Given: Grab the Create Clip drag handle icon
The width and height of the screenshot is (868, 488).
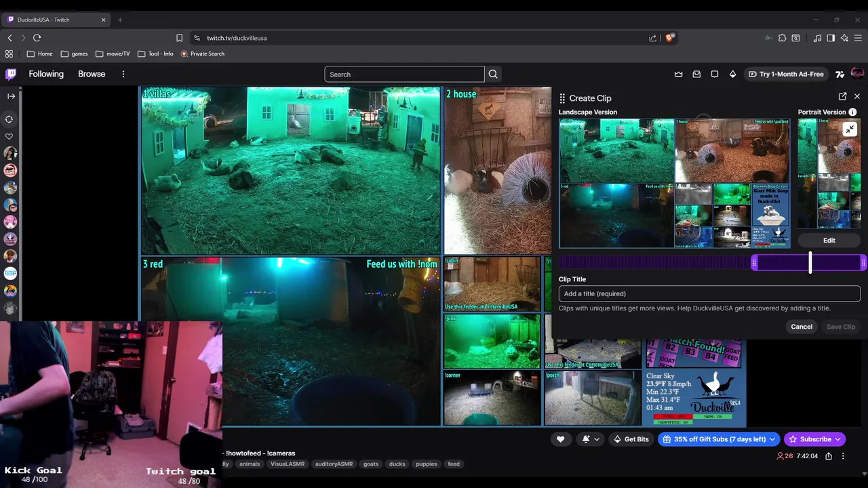Looking at the screenshot, I should (562, 98).
